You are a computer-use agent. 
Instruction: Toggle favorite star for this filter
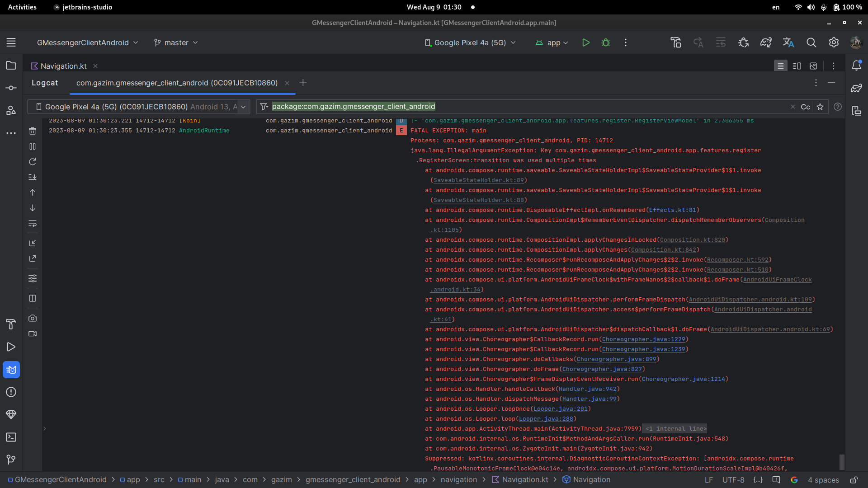pyautogui.click(x=820, y=107)
